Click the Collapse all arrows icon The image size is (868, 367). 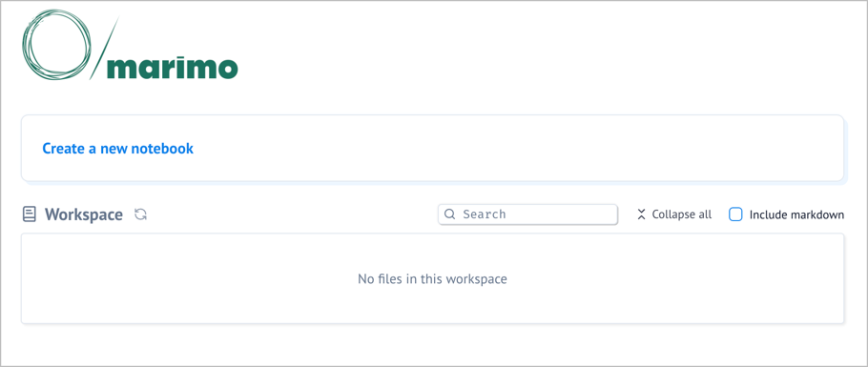tap(642, 214)
